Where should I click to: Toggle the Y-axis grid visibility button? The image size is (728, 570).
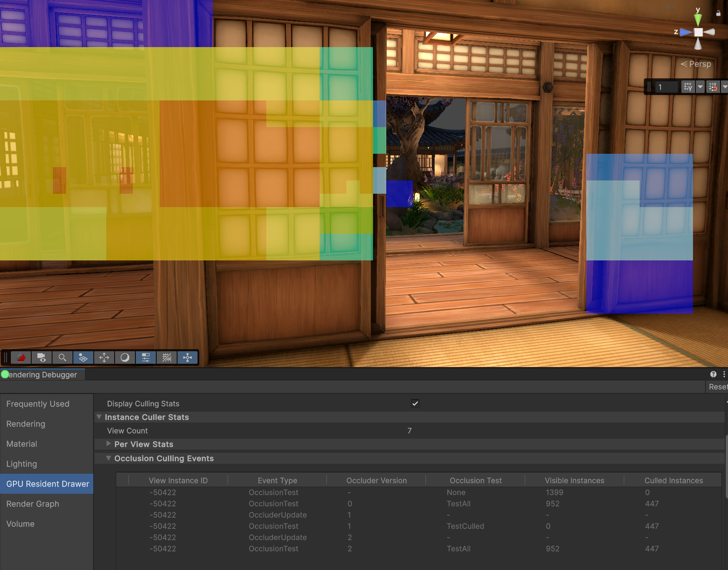(x=688, y=87)
